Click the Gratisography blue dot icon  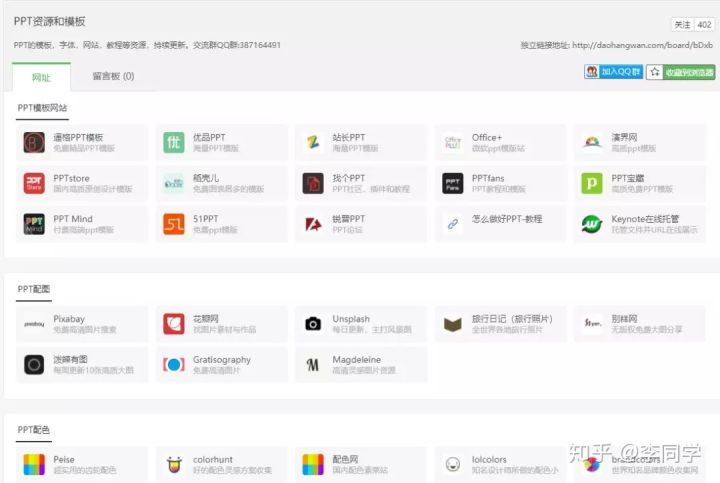coord(174,365)
